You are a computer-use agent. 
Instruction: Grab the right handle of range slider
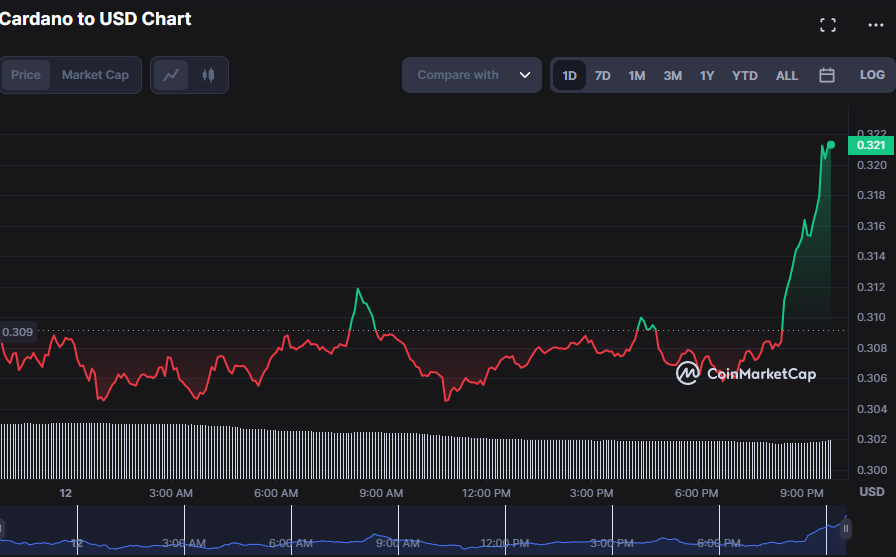coord(846,528)
